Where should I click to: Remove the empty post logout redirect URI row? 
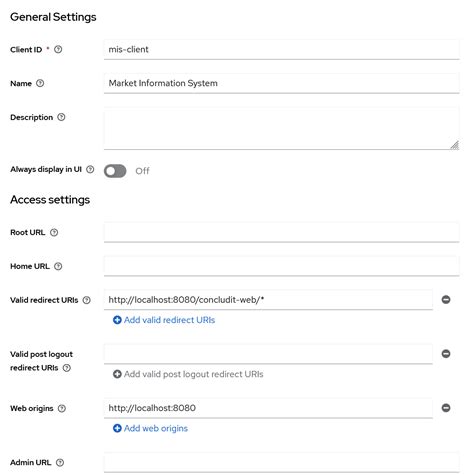(x=446, y=354)
